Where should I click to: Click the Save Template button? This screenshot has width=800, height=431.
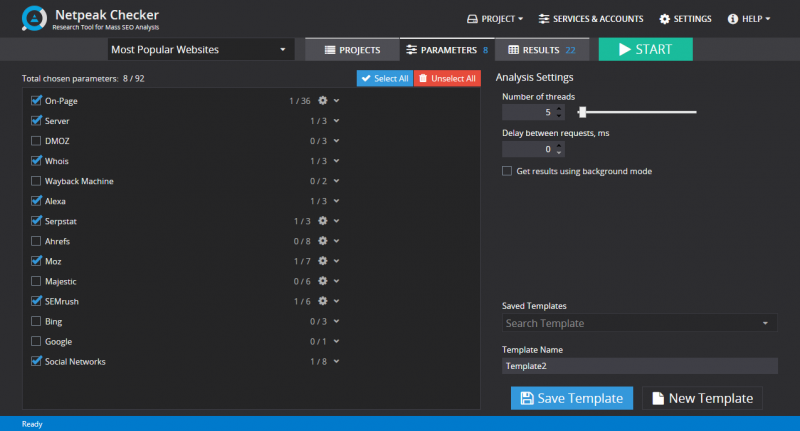571,398
